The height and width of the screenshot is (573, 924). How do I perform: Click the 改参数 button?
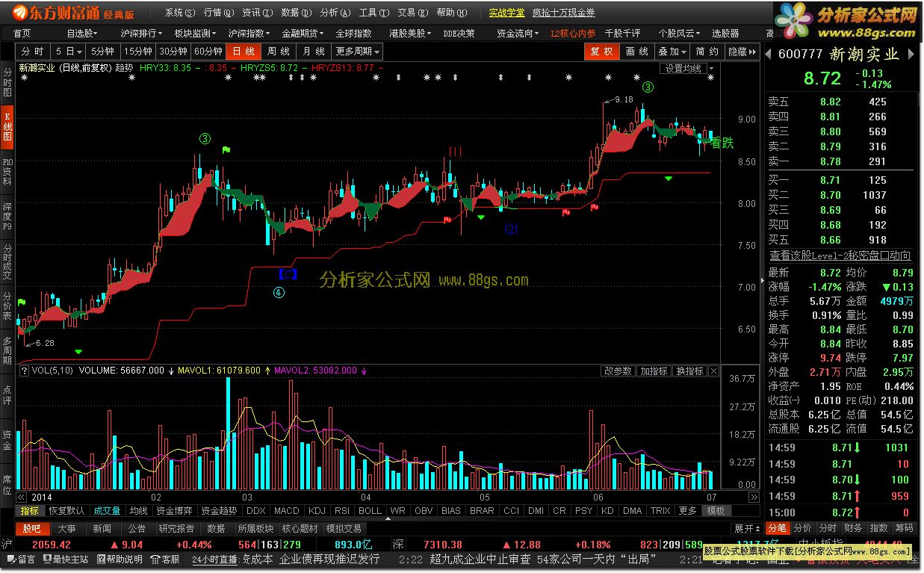point(618,371)
